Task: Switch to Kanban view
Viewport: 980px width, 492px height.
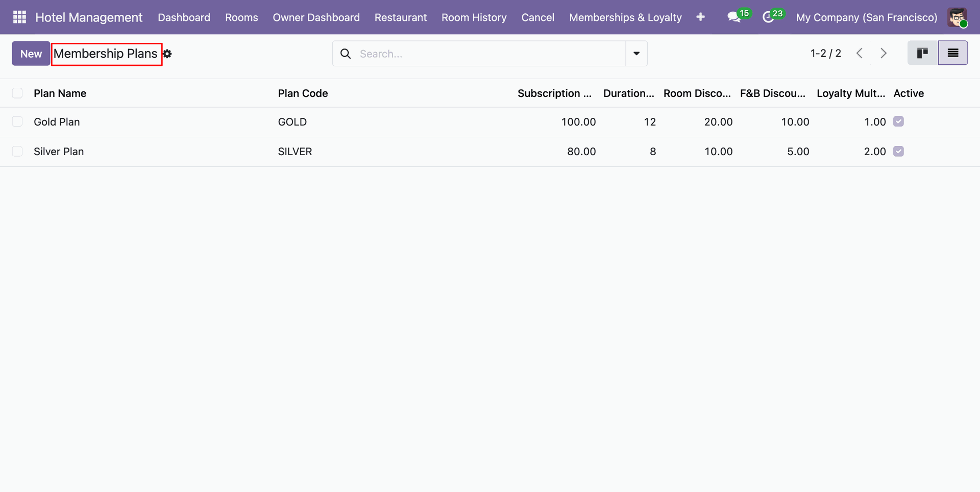Action: 922,53
